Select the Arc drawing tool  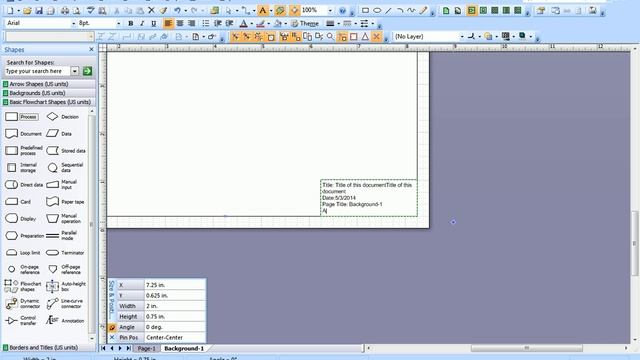[400, 11]
